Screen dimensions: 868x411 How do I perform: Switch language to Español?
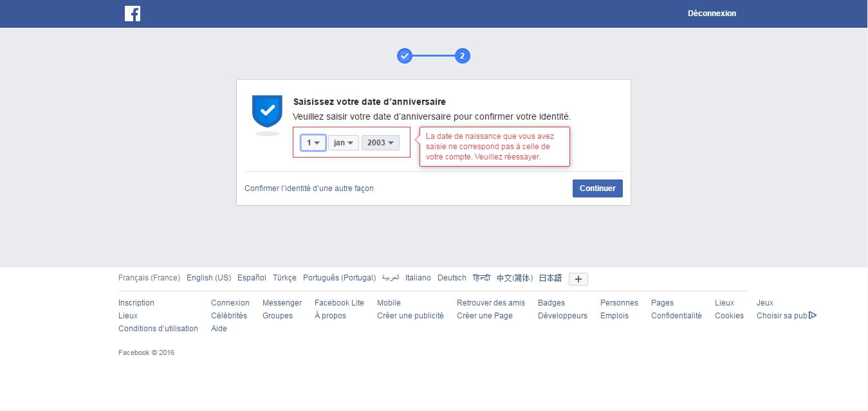point(252,278)
